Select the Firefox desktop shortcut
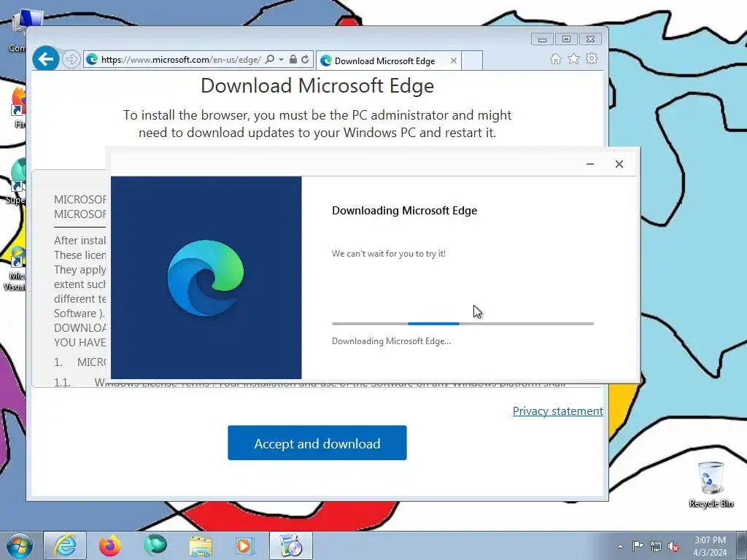This screenshot has height=560, width=747. pyautogui.click(x=18, y=107)
